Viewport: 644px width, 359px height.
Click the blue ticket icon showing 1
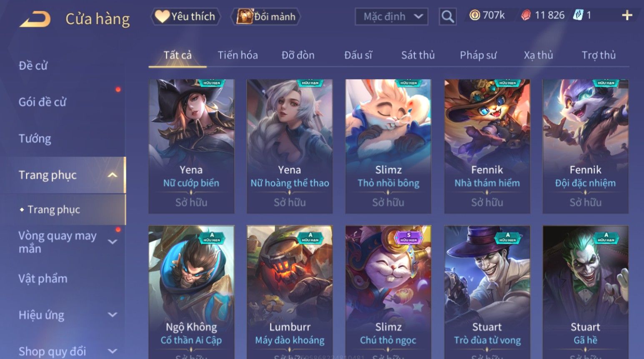(578, 15)
